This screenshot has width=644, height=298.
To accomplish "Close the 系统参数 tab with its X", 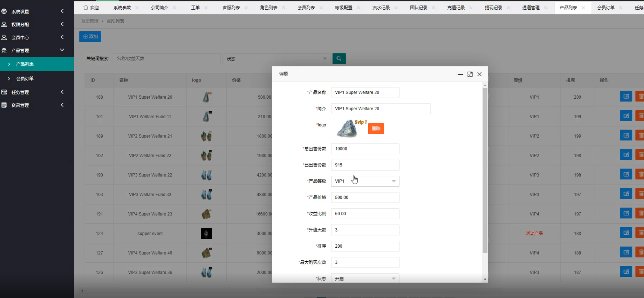I will 137,8.
